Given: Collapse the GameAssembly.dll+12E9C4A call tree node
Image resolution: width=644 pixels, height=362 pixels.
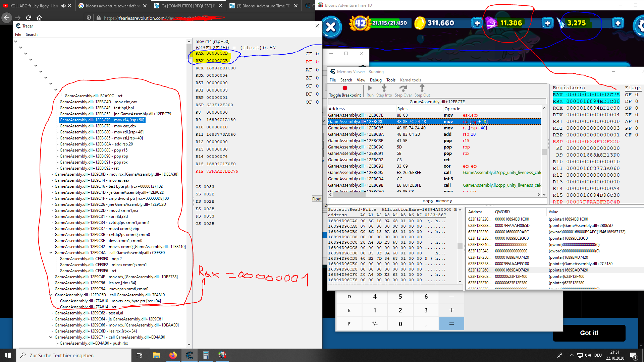Looking at the screenshot, I should [x=51, y=253].
